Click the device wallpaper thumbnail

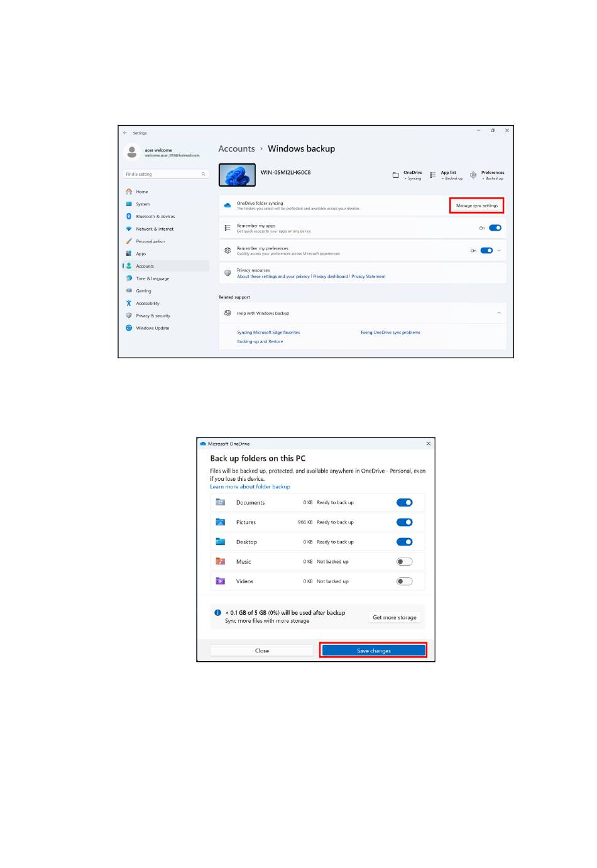click(x=238, y=175)
